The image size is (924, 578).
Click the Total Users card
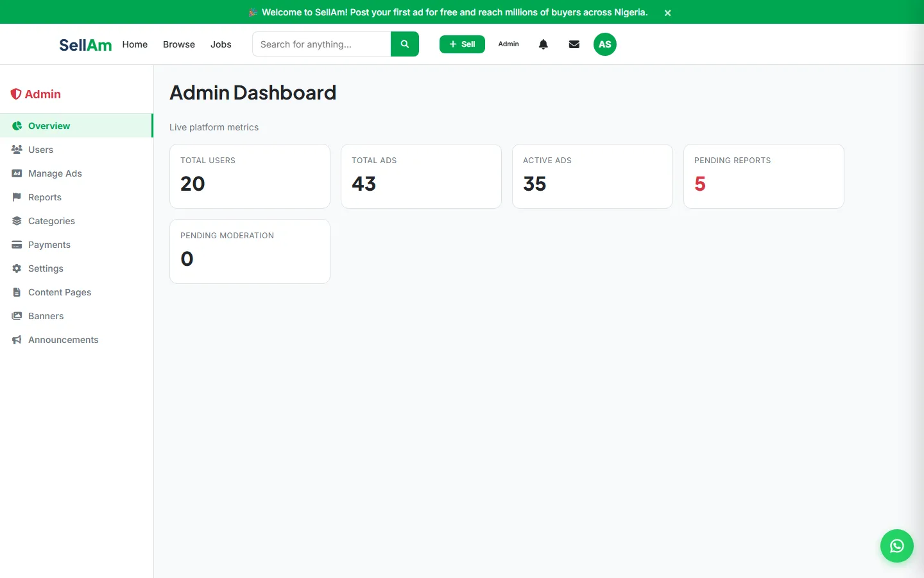(250, 176)
